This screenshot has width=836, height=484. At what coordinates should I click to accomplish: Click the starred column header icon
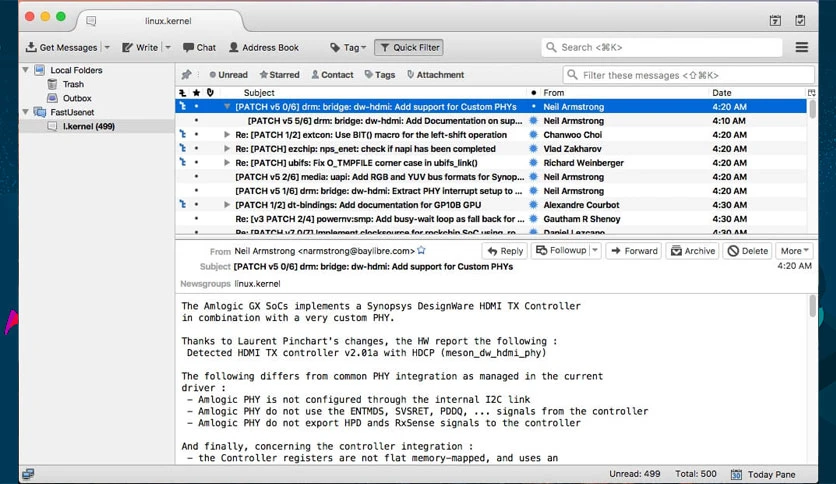pyautogui.click(x=196, y=93)
